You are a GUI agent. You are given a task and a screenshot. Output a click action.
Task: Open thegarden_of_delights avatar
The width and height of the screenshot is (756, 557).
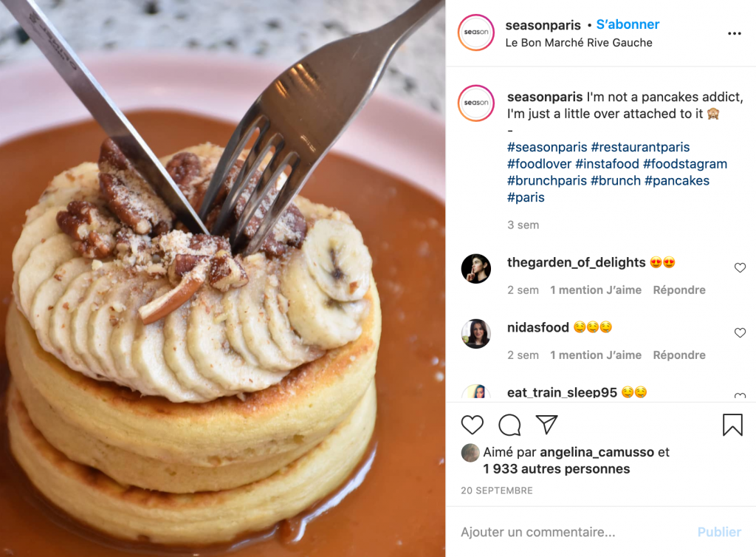(476, 269)
